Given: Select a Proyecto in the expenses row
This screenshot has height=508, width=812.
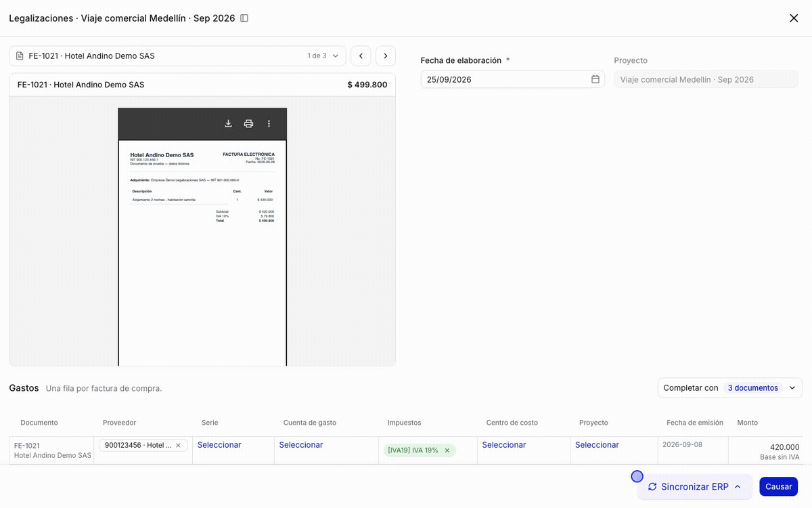Looking at the screenshot, I should pyautogui.click(x=597, y=445).
